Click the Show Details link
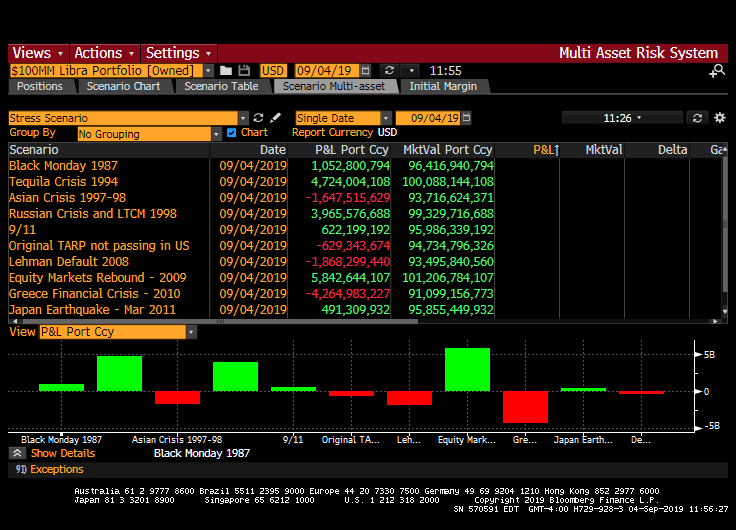Image resolution: width=736 pixels, height=530 pixels. tap(63, 453)
